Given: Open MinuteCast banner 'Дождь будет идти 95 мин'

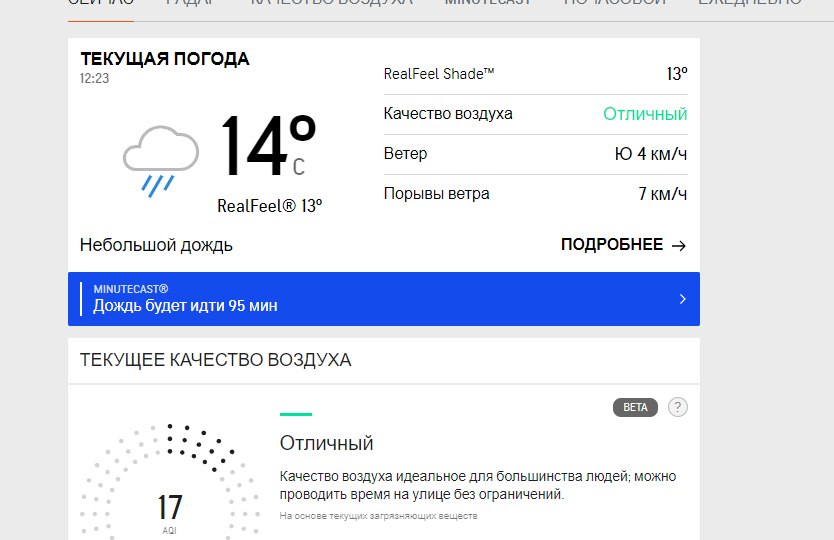Looking at the screenshot, I should (383, 299).
